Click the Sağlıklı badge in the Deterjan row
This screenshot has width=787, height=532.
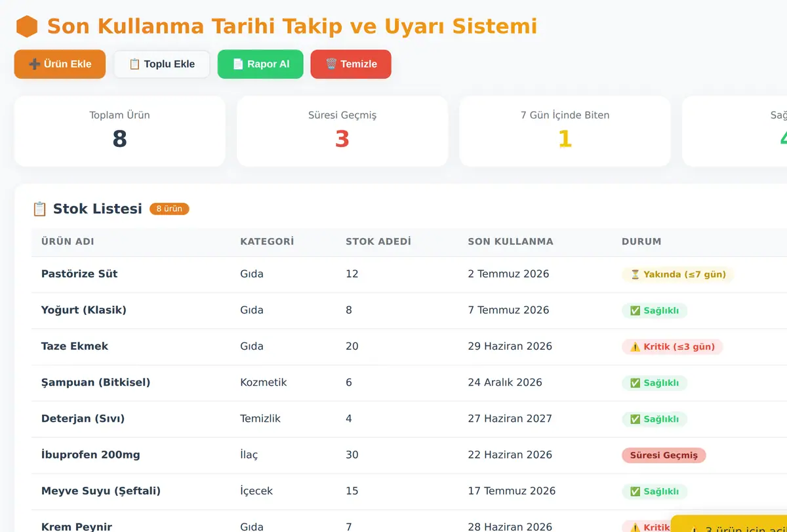pos(655,419)
